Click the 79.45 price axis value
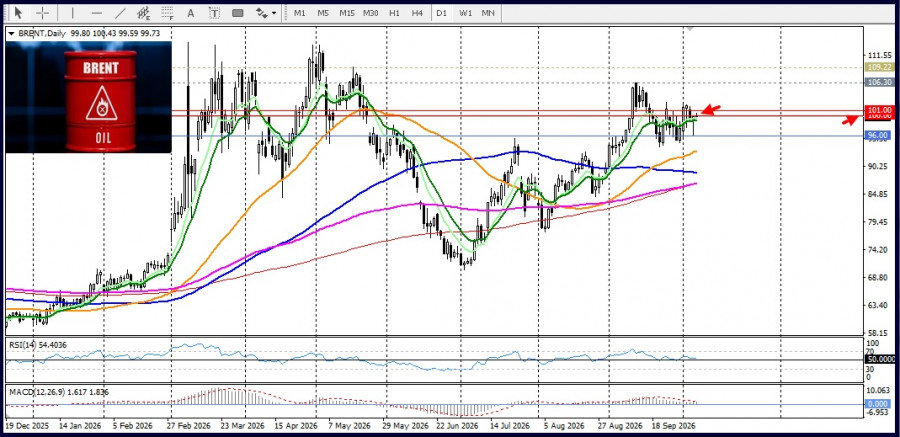Screen dimensions: 900x437 (x=878, y=222)
